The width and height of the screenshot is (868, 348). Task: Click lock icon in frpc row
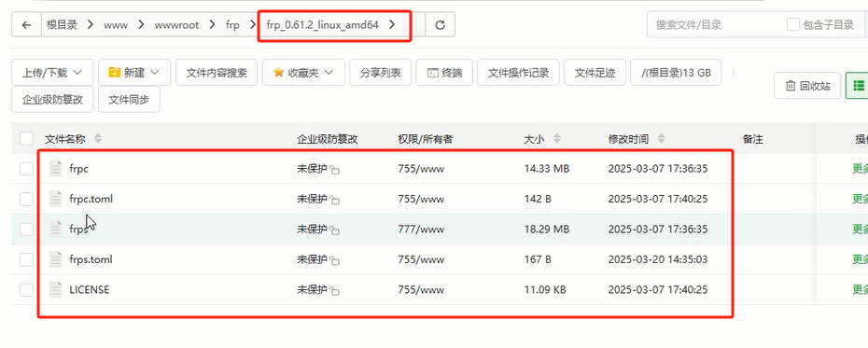pyautogui.click(x=335, y=171)
